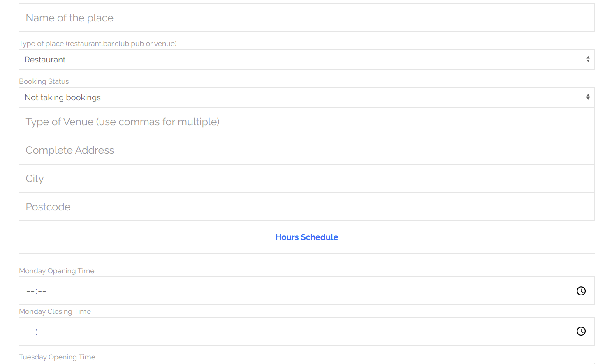This screenshot has height=364, width=614.
Task: Click the hour dashes in Monday Opening Time
Action: [30, 291]
